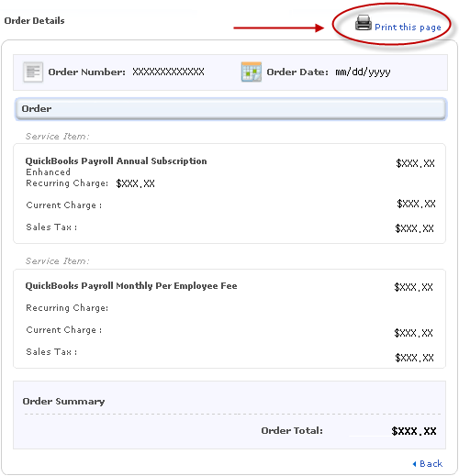Click the Order Total label
The height and width of the screenshot is (476, 459).
click(x=292, y=430)
